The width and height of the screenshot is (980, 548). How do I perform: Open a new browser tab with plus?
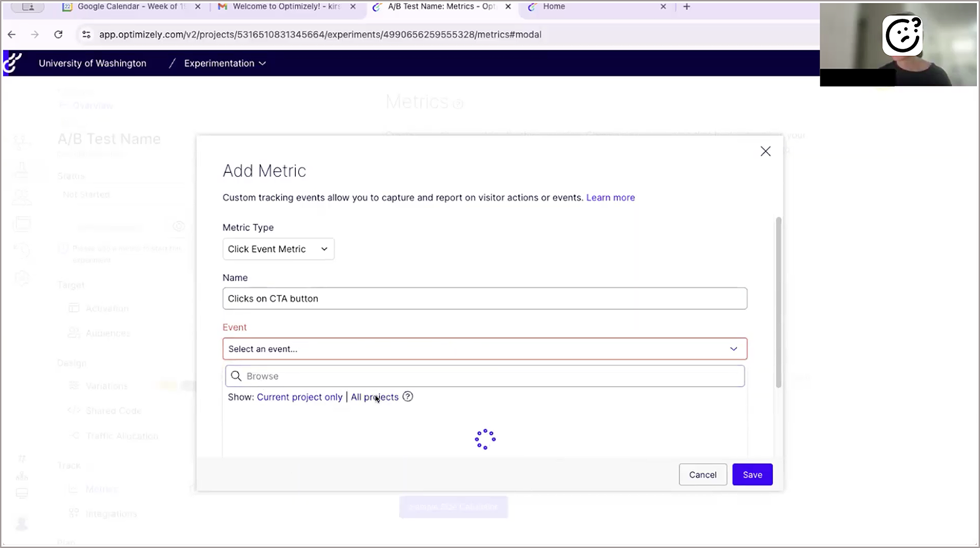coord(686,7)
